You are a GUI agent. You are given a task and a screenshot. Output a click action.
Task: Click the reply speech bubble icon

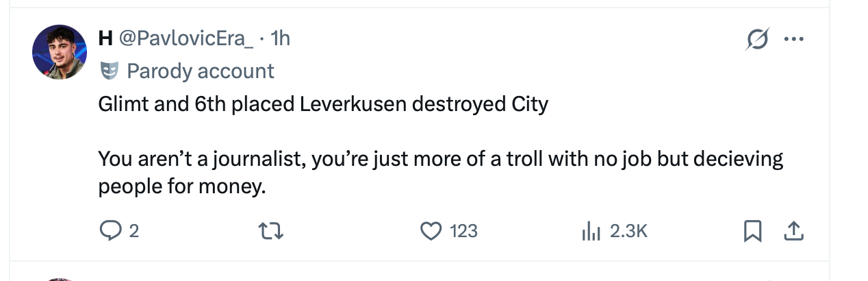pyautogui.click(x=110, y=232)
